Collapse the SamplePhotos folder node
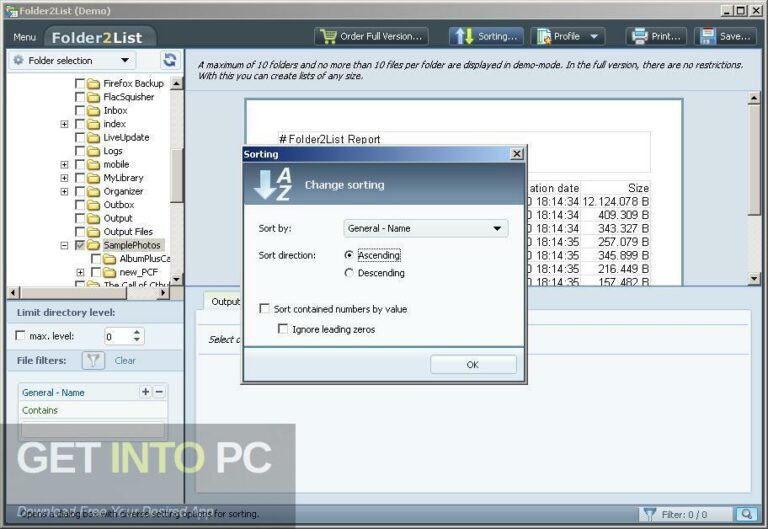The height and width of the screenshot is (529, 768). coord(64,245)
